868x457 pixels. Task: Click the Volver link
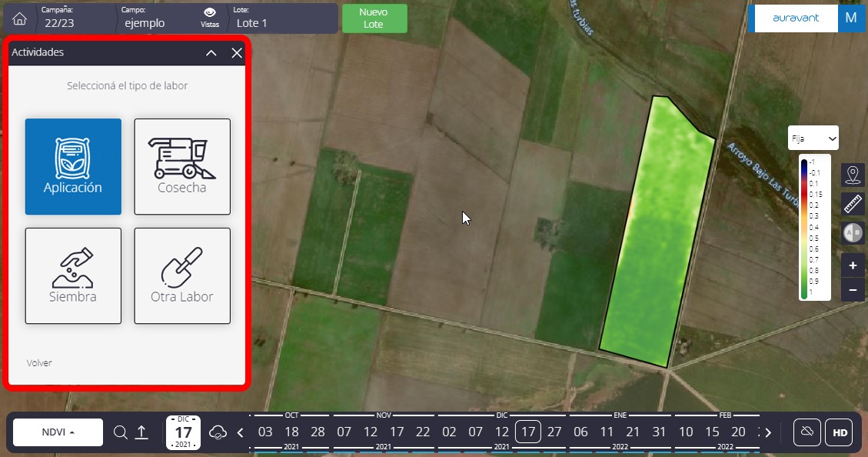39,362
